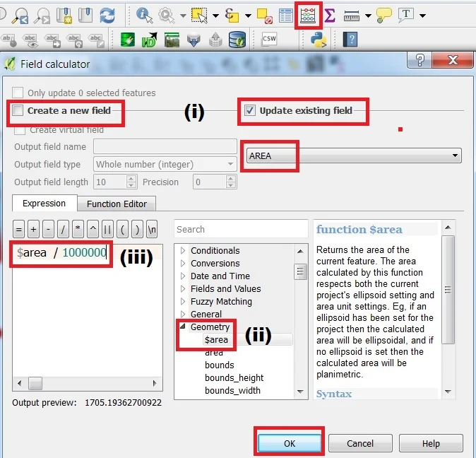Toggle Map Tips speech bubble icon
Screen dimensions: 476x458
383,15
